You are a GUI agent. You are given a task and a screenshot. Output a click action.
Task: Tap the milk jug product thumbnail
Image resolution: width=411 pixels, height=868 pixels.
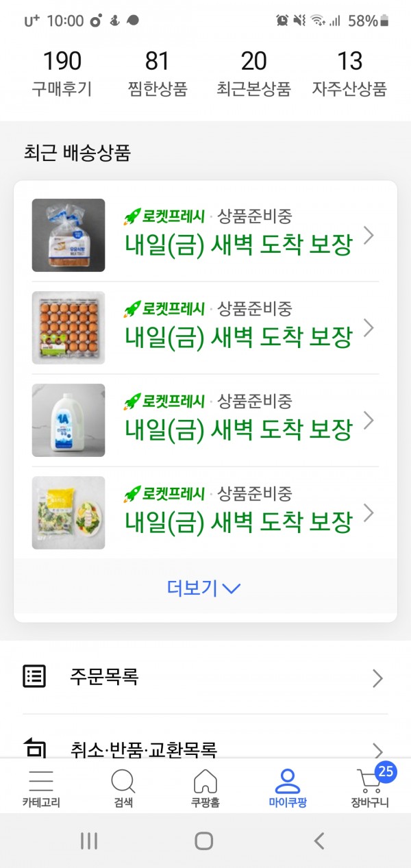(68, 420)
